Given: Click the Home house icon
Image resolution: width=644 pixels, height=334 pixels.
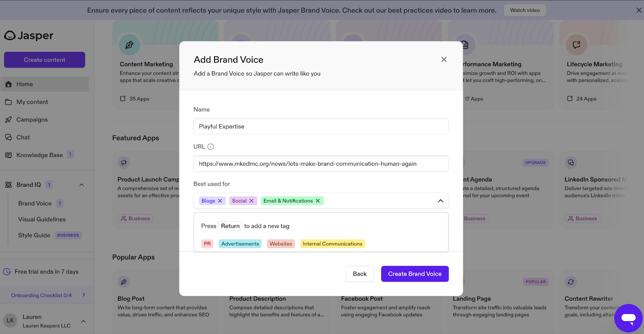Looking at the screenshot, I should click(8, 84).
